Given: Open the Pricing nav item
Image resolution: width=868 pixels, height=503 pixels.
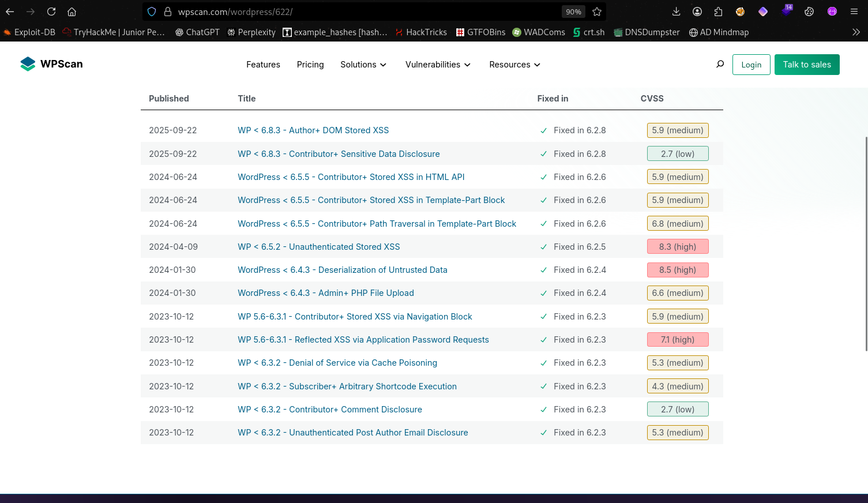Looking at the screenshot, I should 310,65.
